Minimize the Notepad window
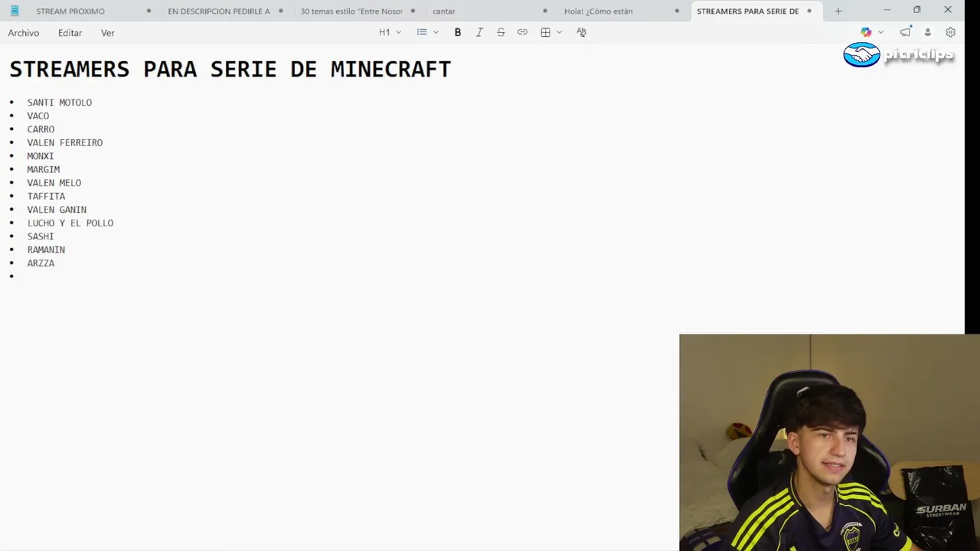The image size is (980, 551). click(x=887, y=10)
